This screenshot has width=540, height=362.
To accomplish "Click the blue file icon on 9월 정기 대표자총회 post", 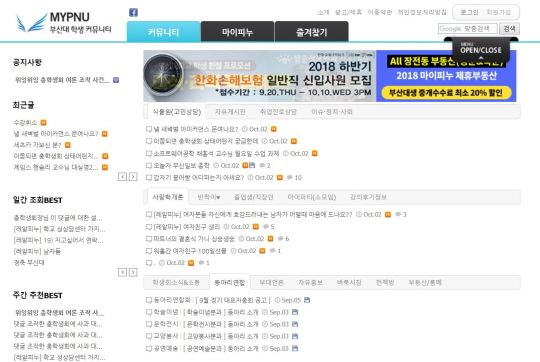I will point(307,300).
